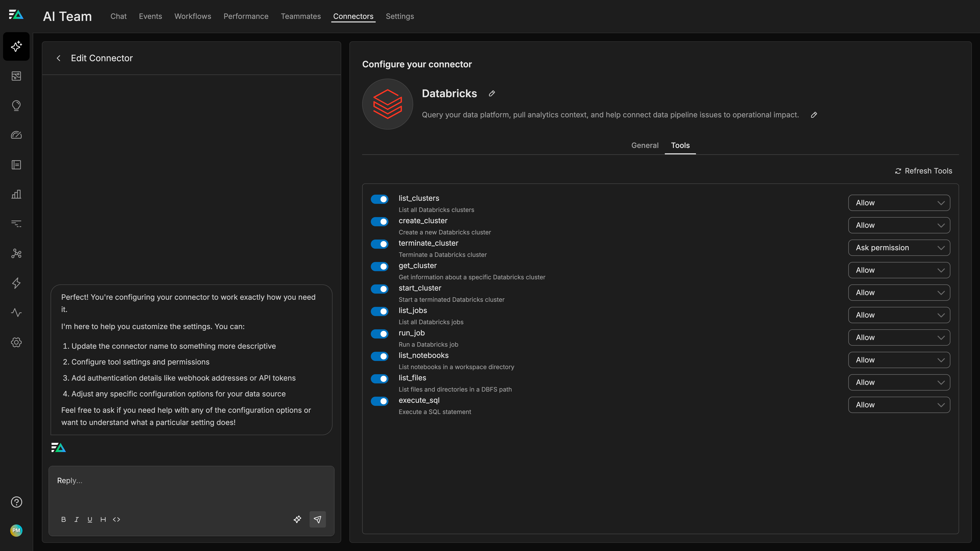Send the reply message
The image size is (980, 551).
(318, 519)
